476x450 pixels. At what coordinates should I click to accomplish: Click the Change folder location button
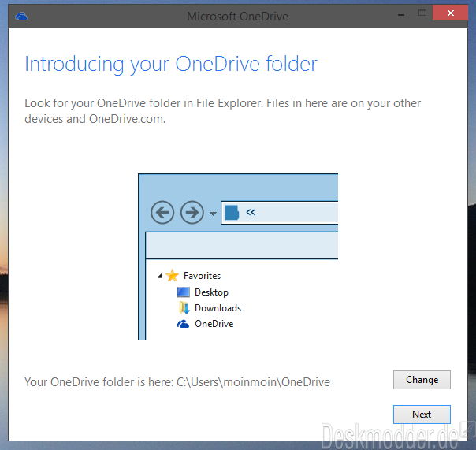click(422, 380)
